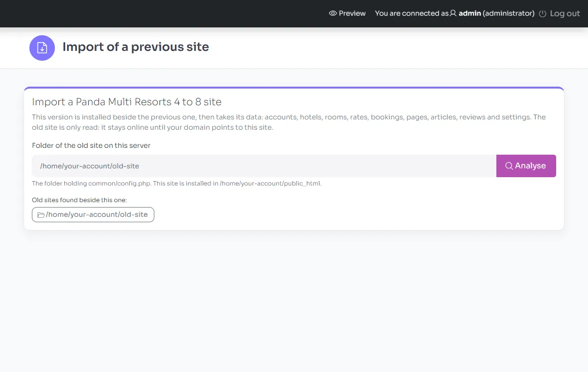588x372 pixels.
Task: Focus the old site folder input field
Action: pos(264,166)
